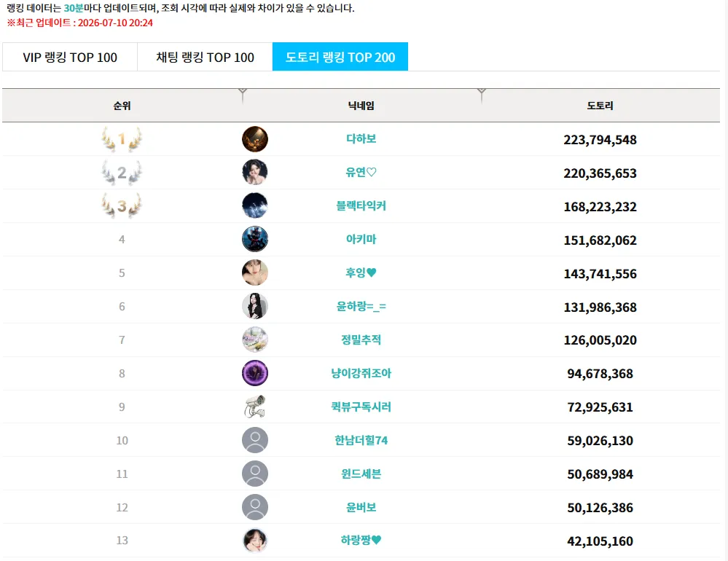Open 윤하랑=_= nickname link
The width and height of the screenshot is (728, 561).
click(x=361, y=306)
